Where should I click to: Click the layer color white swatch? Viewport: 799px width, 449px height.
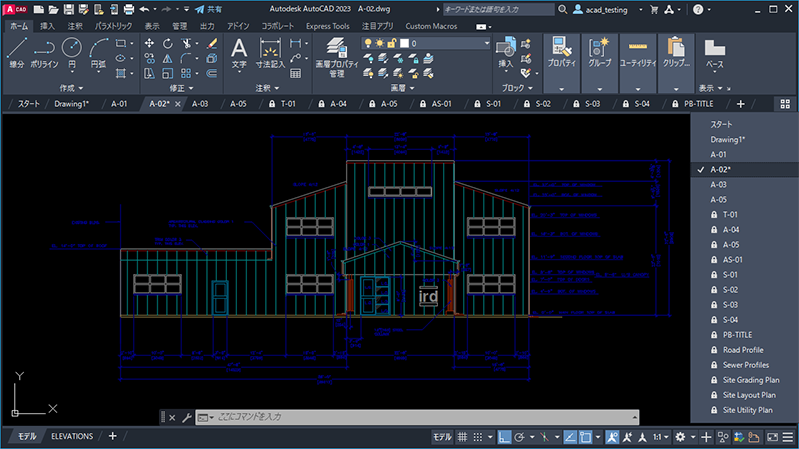coord(405,43)
